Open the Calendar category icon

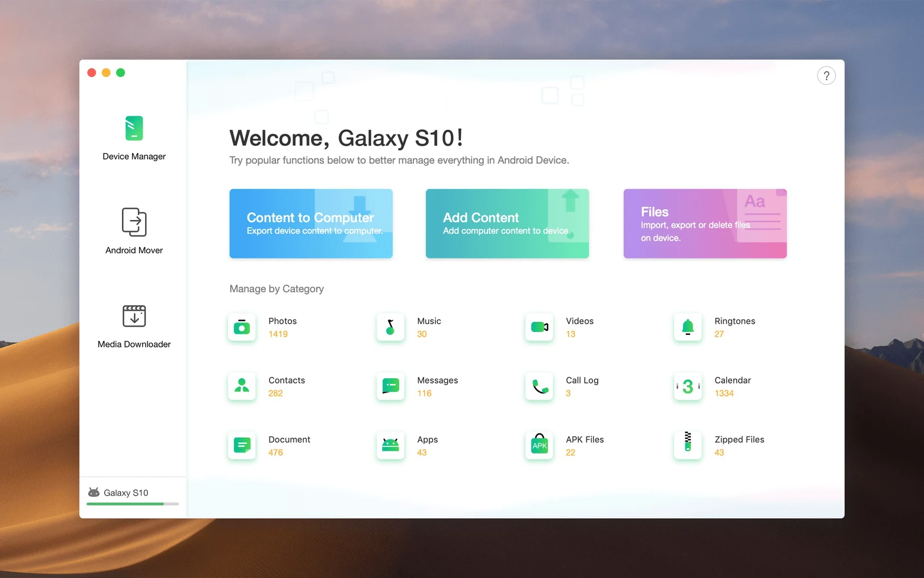pyautogui.click(x=688, y=387)
